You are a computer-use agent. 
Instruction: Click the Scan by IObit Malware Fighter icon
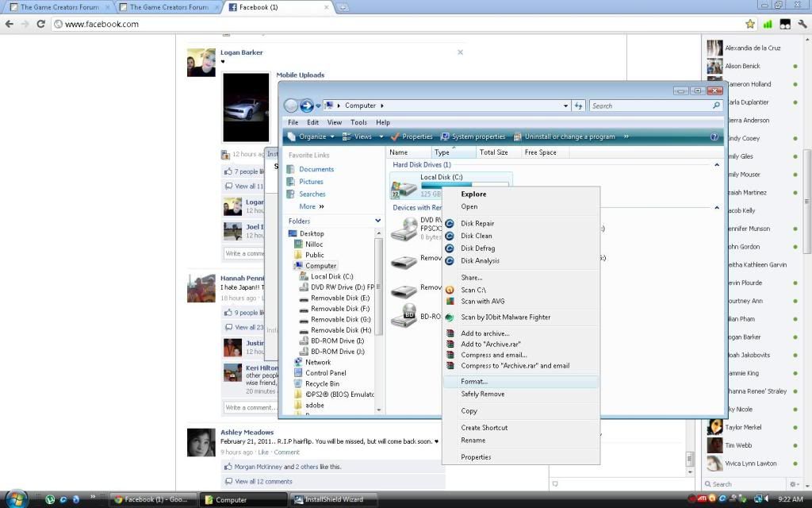click(450, 317)
